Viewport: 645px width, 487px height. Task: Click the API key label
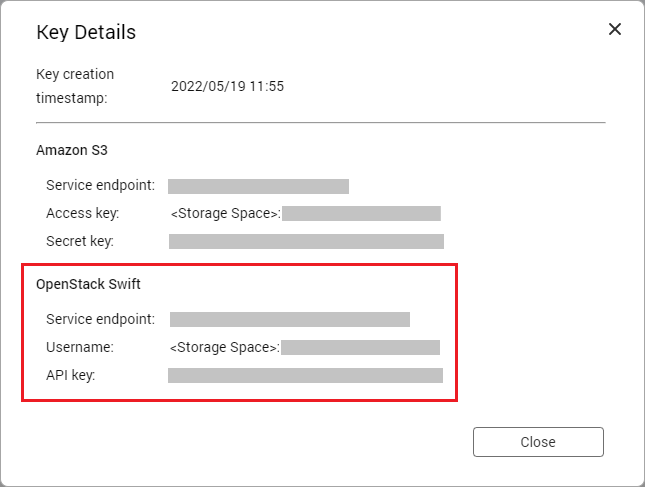pos(71,376)
